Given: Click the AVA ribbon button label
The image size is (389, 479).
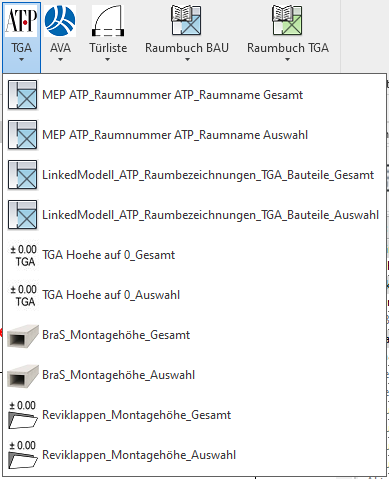Looking at the screenshot, I should point(60,48).
